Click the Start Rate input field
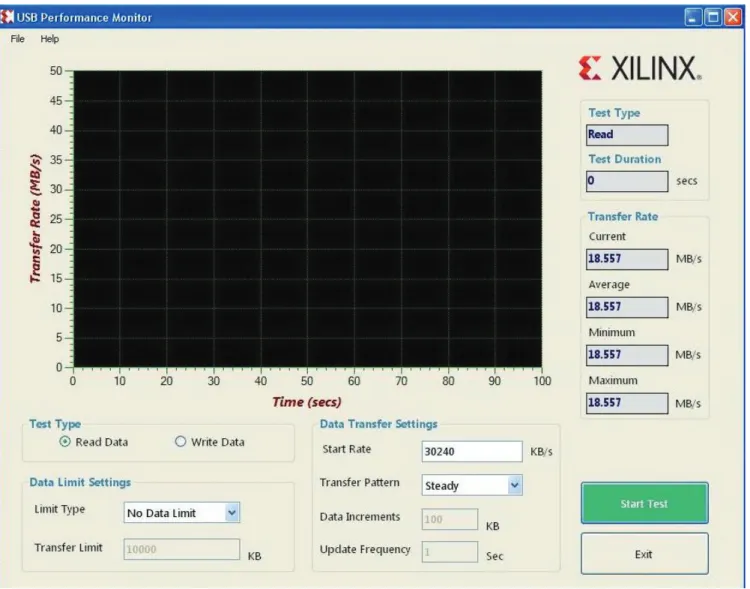Image resolution: width=750 pixels, height=589 pixels. pos(472,451)
